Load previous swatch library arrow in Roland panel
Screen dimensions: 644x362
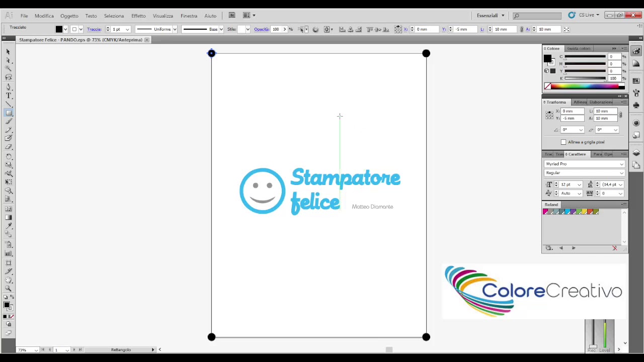tap(561, 248)
